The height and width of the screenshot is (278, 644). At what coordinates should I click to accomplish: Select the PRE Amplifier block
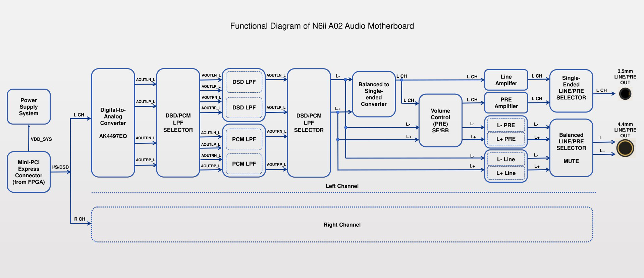click(506, 103)
